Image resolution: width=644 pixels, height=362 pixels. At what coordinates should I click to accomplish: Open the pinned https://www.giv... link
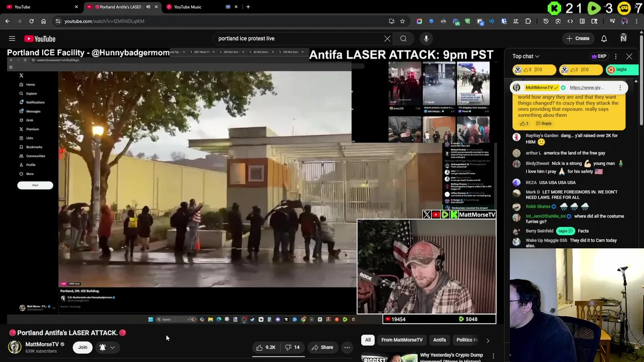pos(586,87)
